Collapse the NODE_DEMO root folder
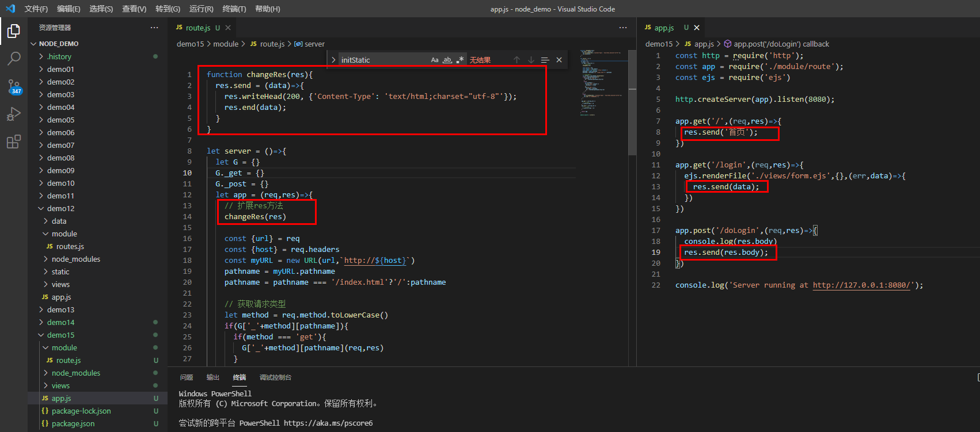 97,44
